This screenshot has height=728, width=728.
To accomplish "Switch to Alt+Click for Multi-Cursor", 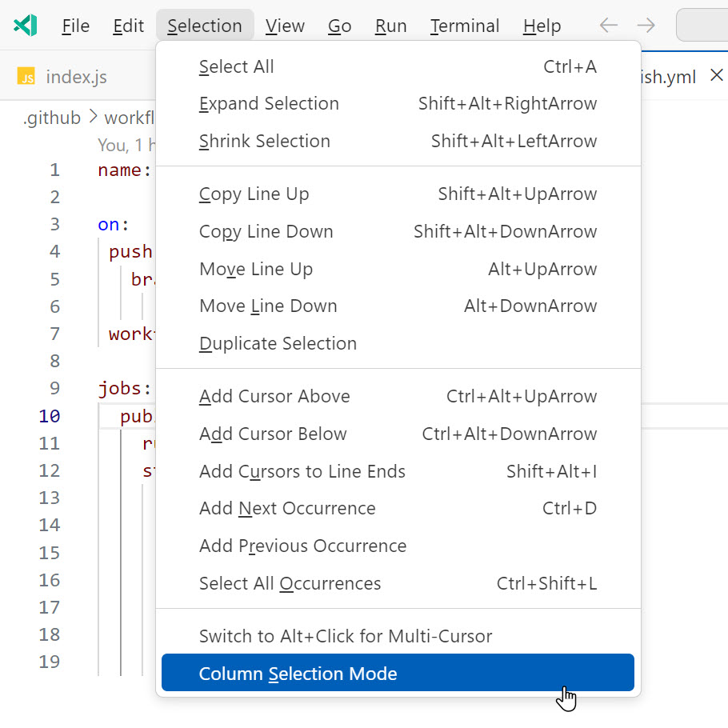I will [x=398, y=636].
